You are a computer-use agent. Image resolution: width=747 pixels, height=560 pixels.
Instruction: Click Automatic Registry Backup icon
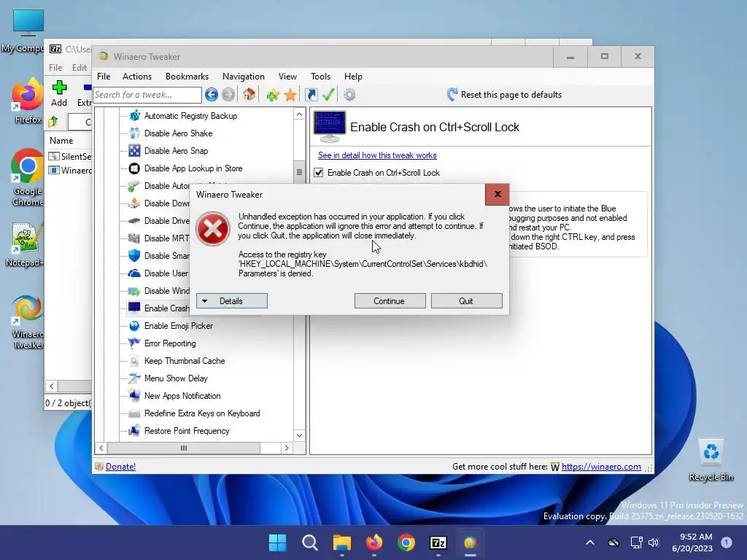pyautogui.click(x=135, y=116)
